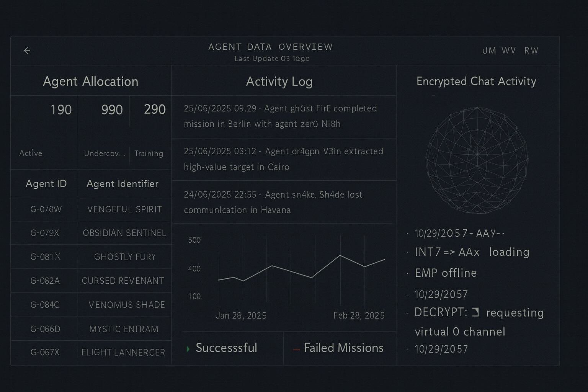Screen dimensions: 588x392
Task: Click the wireframe globe graphic
Action: point(477,160)
